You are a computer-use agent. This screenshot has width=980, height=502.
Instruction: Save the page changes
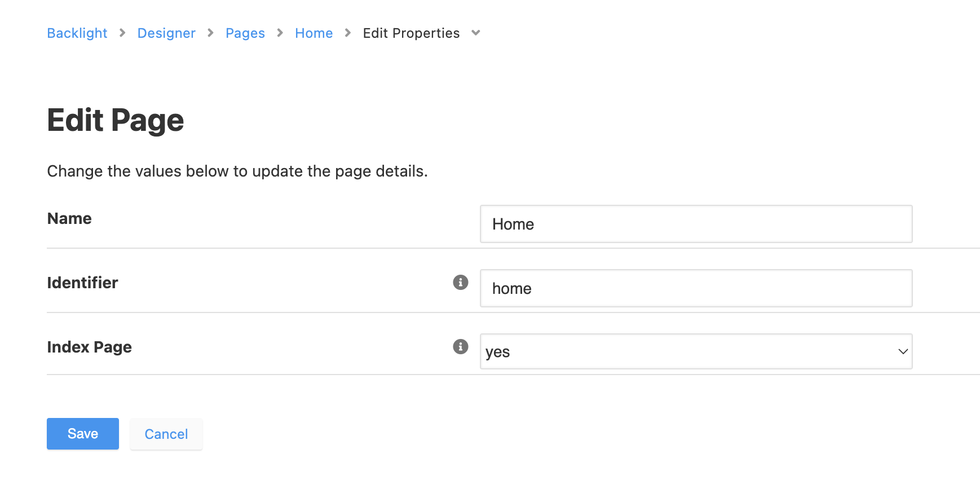[x=83, y=434]
